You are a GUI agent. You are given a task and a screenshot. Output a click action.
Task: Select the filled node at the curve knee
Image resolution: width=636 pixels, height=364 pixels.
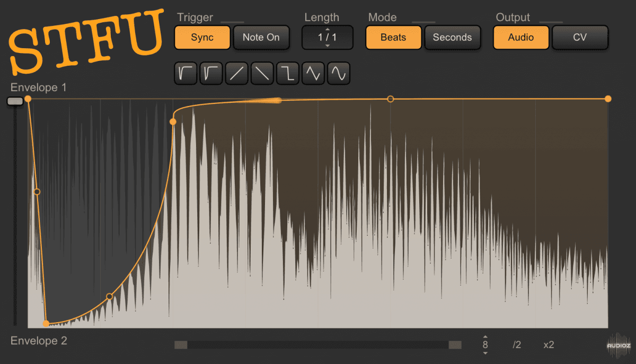(173, 122)
